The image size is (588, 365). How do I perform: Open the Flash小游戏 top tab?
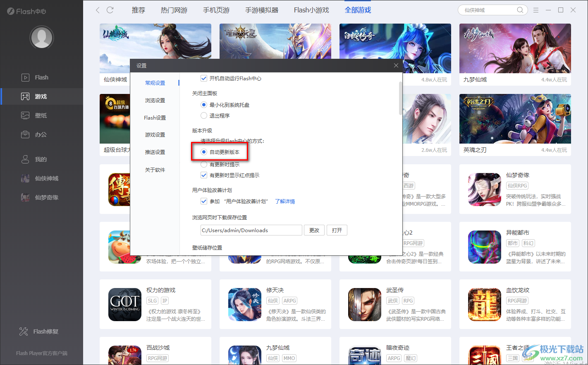(311, 10)
